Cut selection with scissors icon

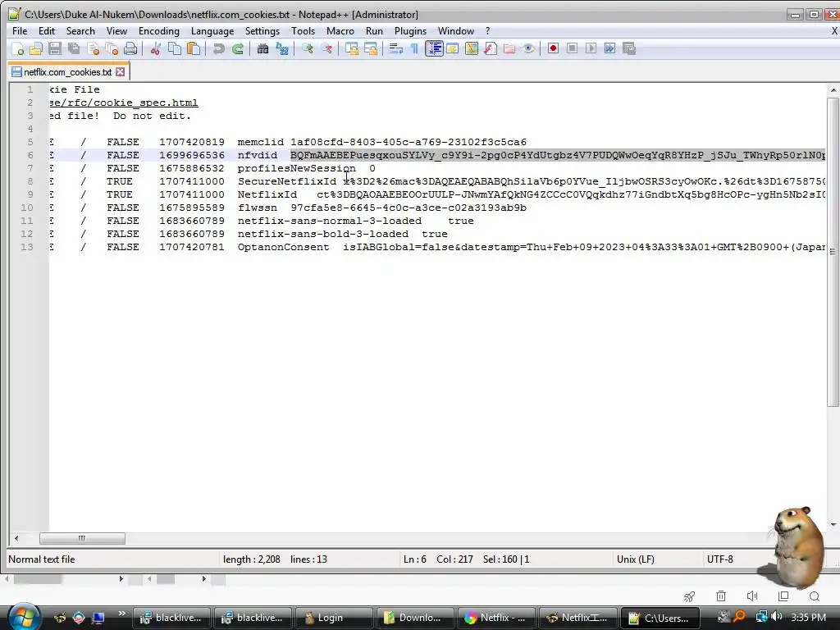pos(155,48)
